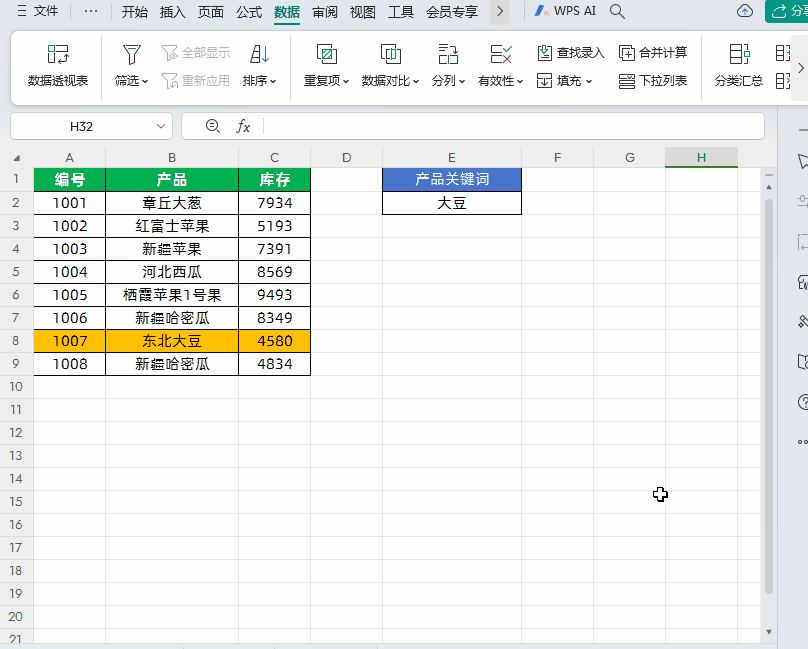Click the vertical scrollbar thumb
The image size is (808, 649).
coord(769,397)
